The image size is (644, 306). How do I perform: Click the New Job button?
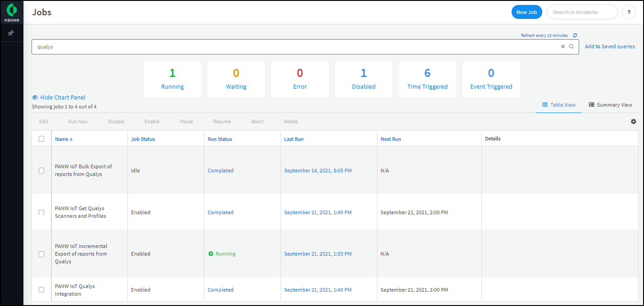tap(526, 12)
